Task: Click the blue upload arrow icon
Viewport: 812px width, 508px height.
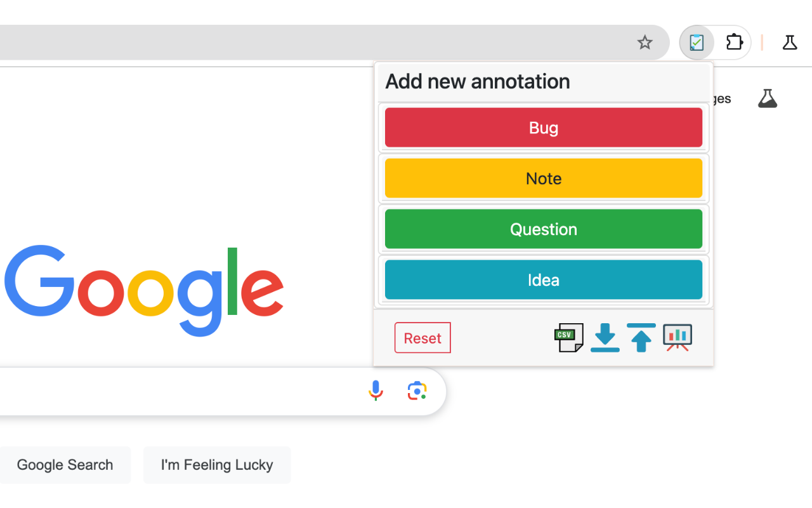Action: coord(641,337)
